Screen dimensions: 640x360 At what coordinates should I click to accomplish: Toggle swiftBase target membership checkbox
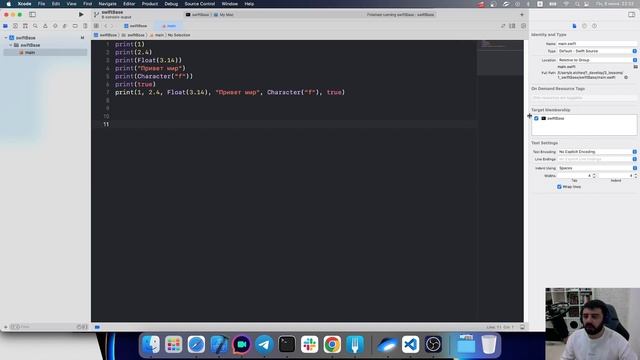(x=536, y=118)
